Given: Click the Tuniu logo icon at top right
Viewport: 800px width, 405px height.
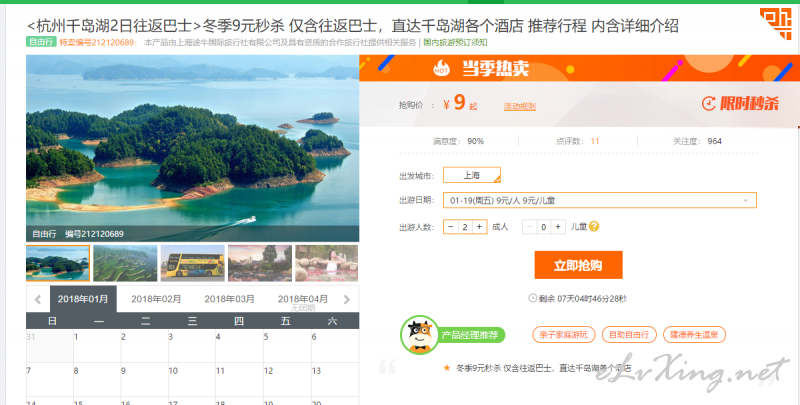Looking at the screenshot, I should pos(775,23).
